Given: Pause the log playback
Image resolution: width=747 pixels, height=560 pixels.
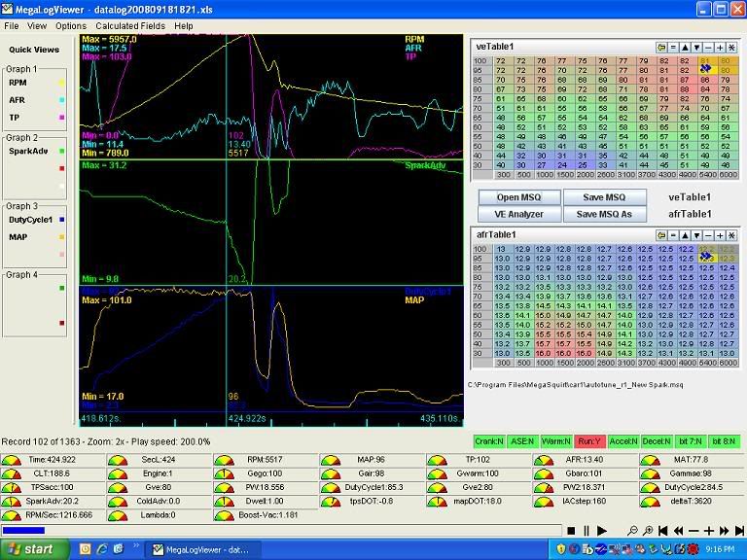Looking at the screenshot, I should [x=587, y=530].
